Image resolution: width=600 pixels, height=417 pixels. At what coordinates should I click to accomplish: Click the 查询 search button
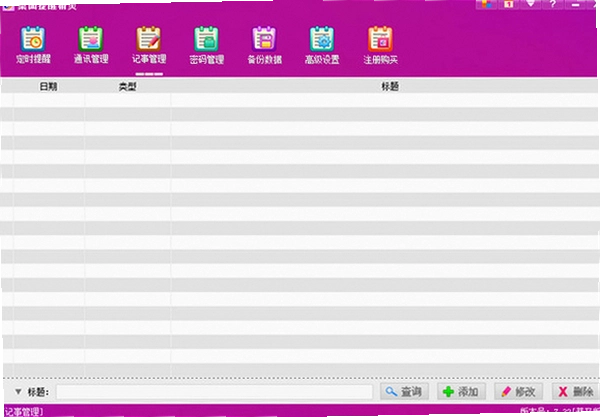click(x=404, y=391)
